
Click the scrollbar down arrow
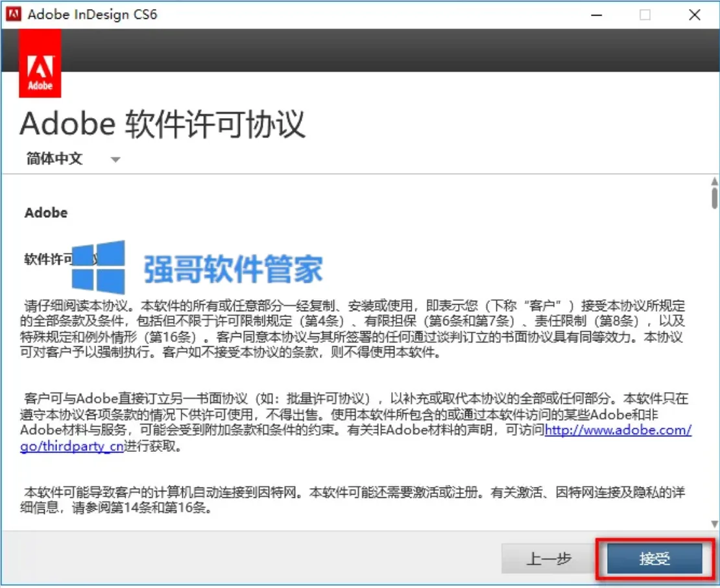pos(715,524)
